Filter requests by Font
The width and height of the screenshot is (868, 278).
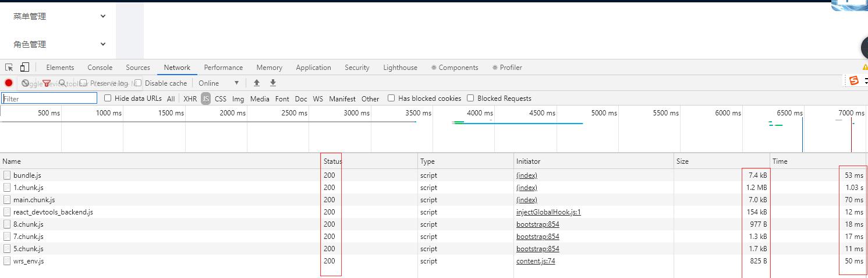click(x=282, y=98)
